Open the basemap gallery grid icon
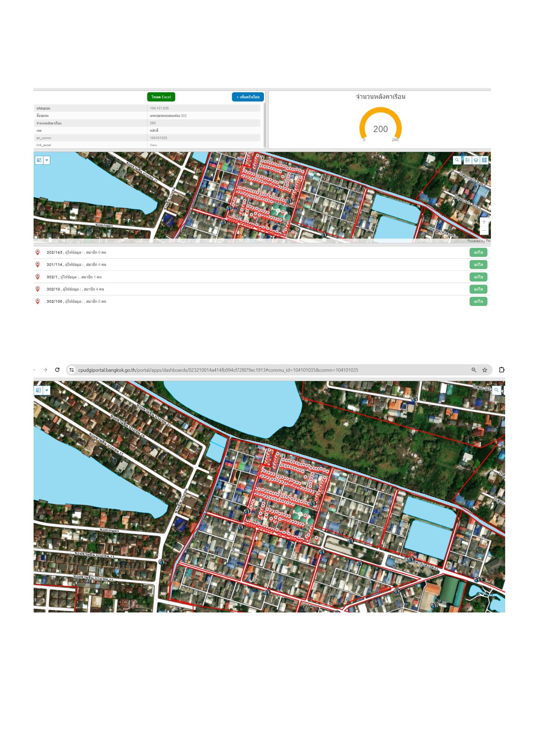 [484, 160]
